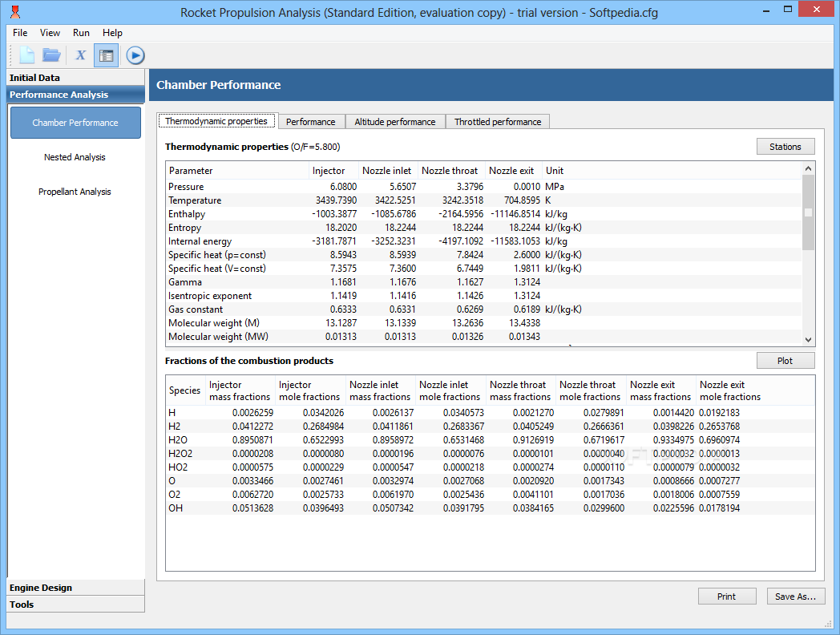
Task: Click the italic X toolbar icon
Action: pyautogui.click(x=80, y=55)
